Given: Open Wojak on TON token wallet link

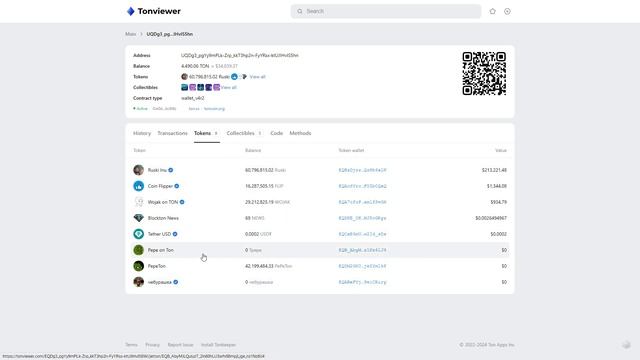Looking at the screenshot, I should [x=362, y=202].
